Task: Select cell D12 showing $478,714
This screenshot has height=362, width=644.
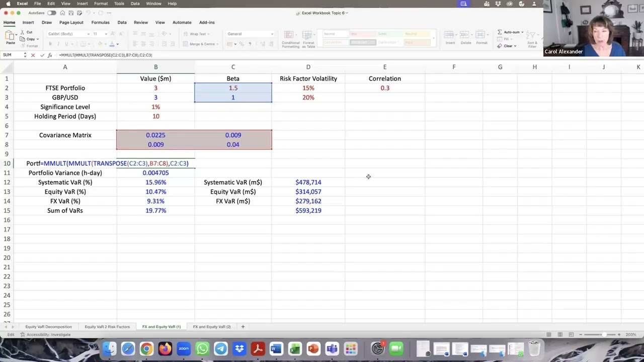Action: pyautogui.click(x=308, y=183)
